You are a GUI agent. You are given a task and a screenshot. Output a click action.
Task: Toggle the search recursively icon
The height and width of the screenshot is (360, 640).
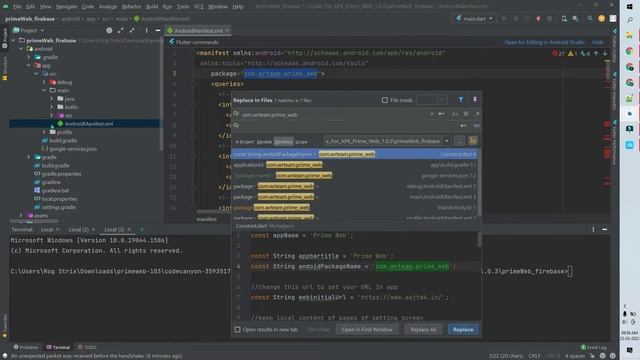tap(473, 141)
